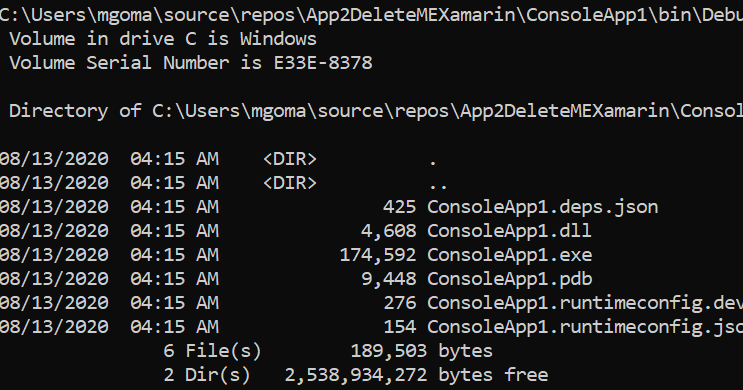Screen dimensions: 743x390
Task: Click the 'Volume in drive C is Windows' line
Action: tap(163, 39)
